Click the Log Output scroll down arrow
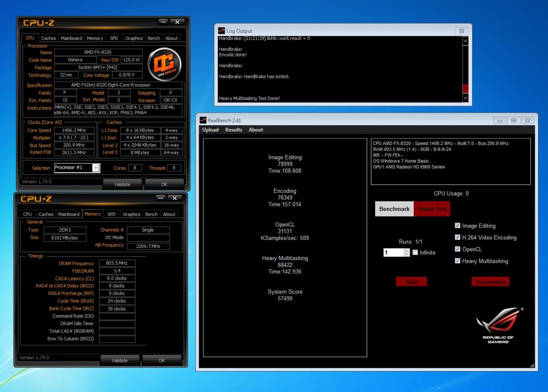 tap(466, 98)
